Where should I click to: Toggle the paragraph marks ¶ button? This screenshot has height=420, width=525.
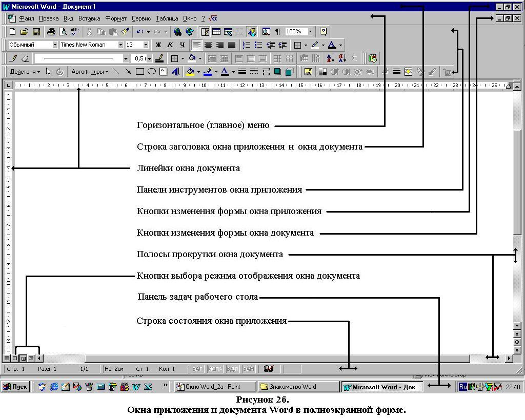coord(277,32)
